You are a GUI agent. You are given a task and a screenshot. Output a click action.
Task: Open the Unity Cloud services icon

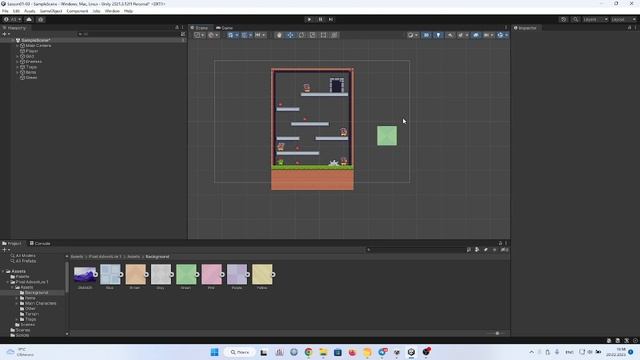pyautogui.click(x=29, y=19)
